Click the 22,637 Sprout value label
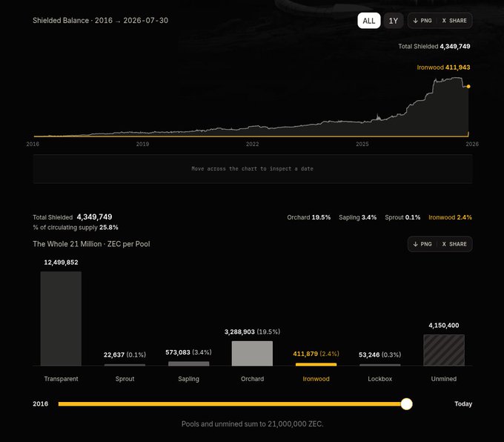This screenshot has width=504, height=442. 125,354
